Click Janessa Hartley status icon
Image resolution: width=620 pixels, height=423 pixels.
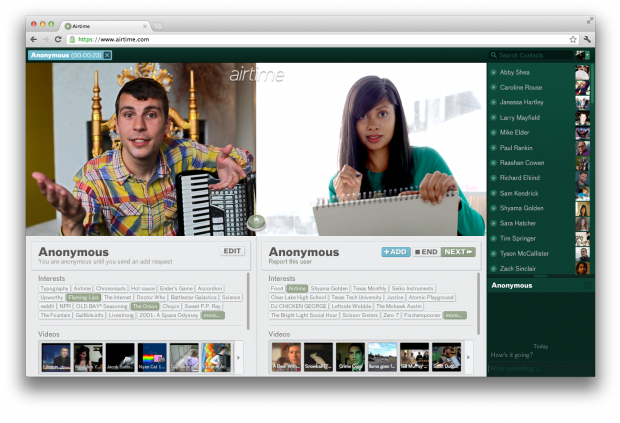[x=493, y=102]
